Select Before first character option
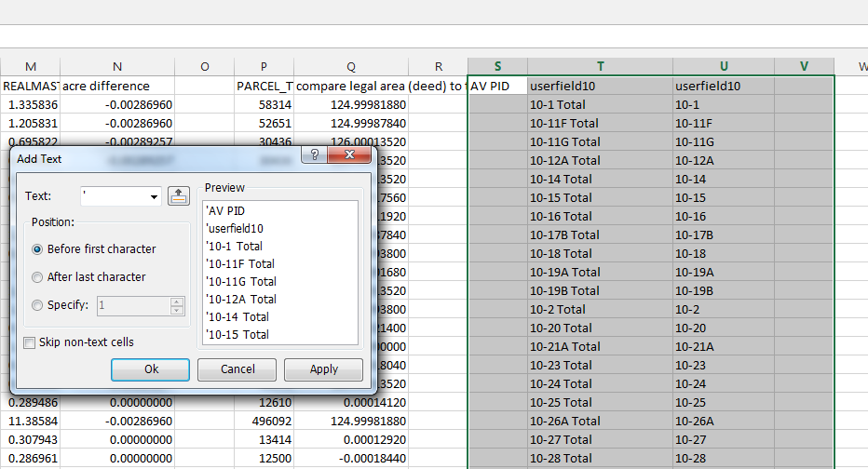The width and height of the screenshot is (868, 469). click(x=37, y=249)
